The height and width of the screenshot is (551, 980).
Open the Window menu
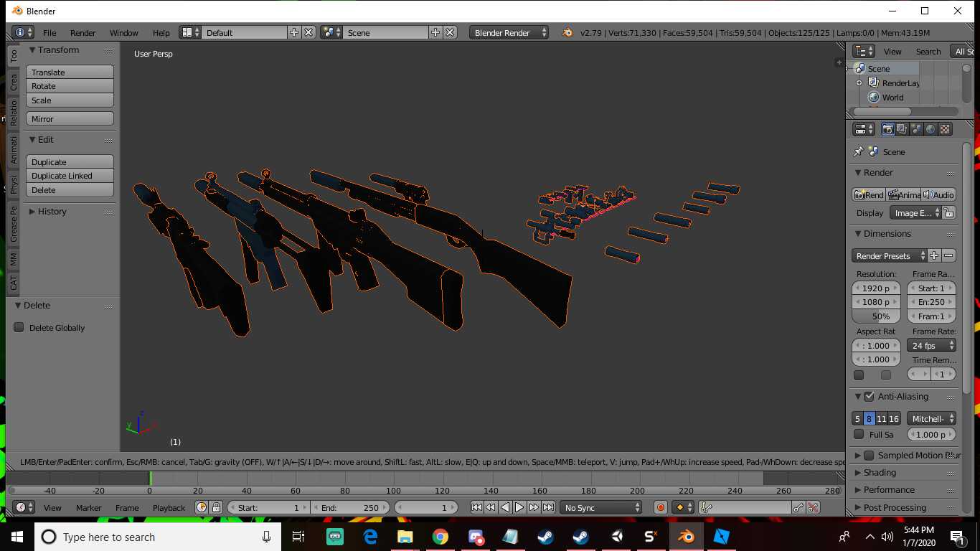[123, 32]
